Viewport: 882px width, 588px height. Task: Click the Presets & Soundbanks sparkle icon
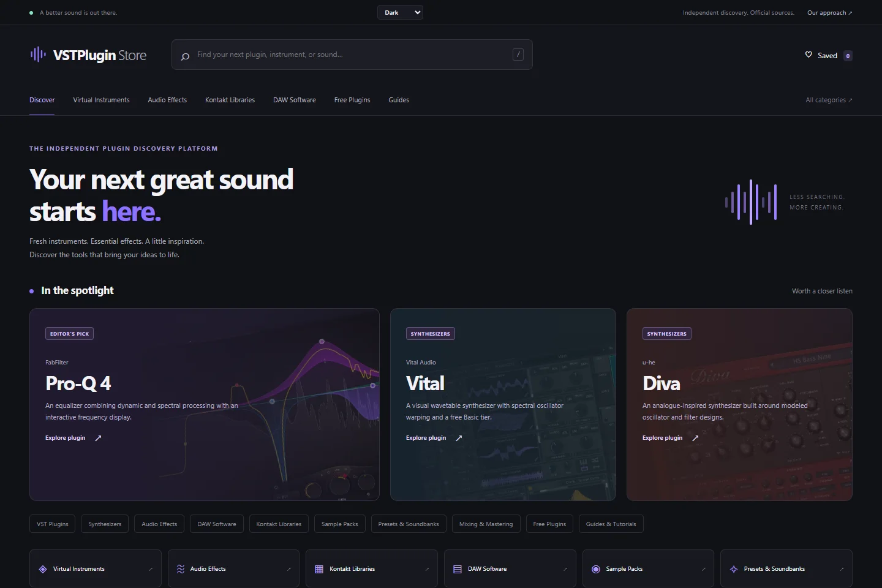point(734,569)
